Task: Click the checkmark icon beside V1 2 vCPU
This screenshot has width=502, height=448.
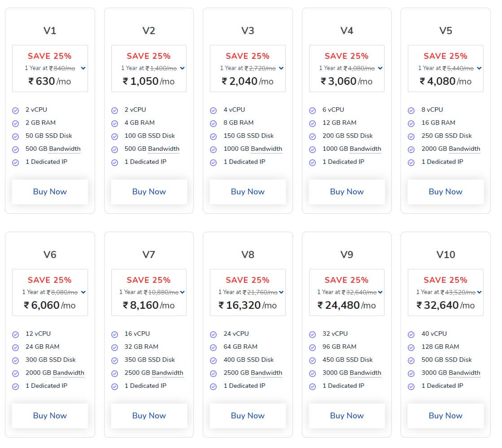Action: 16,110
